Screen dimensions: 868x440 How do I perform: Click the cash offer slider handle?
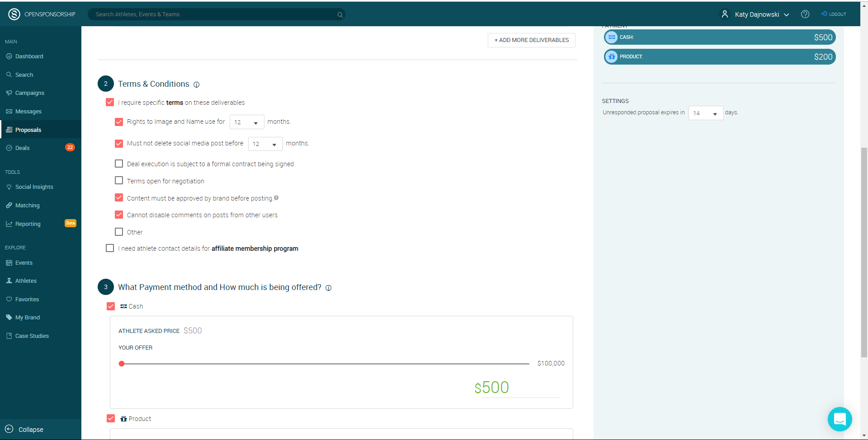tap(122, 364)
